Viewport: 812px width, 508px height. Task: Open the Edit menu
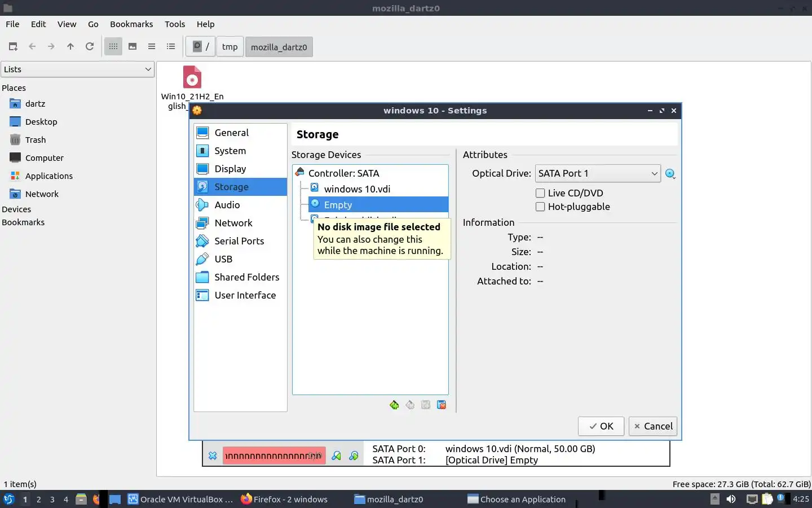[38, 24]
